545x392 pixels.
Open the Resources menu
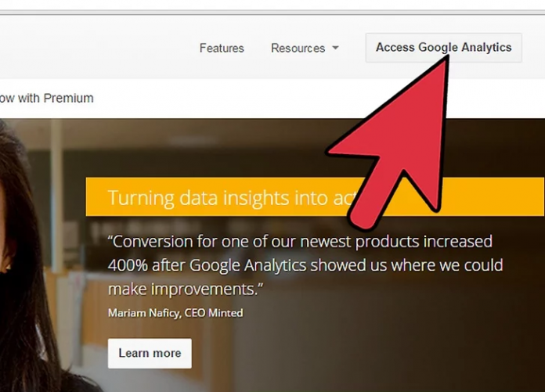click(x=298, y=48)
